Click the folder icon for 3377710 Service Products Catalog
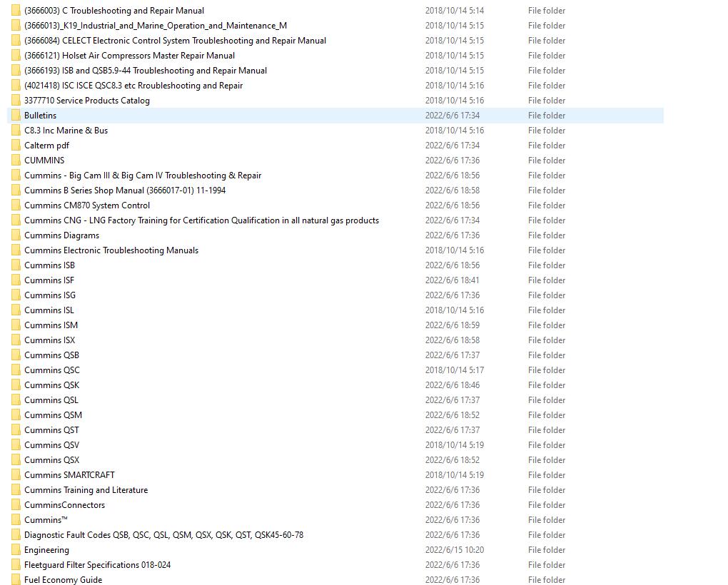The image size is (728, 585). pos(16,101)
